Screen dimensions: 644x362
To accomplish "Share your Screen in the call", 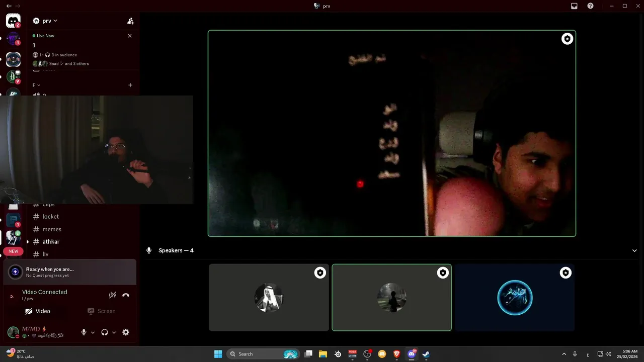I will 102,311.
